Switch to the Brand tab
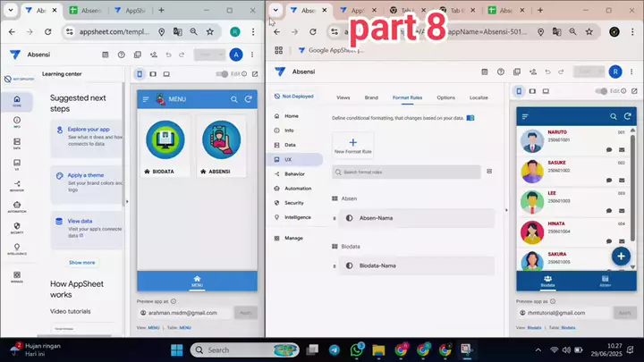 [x=371, y=97]
